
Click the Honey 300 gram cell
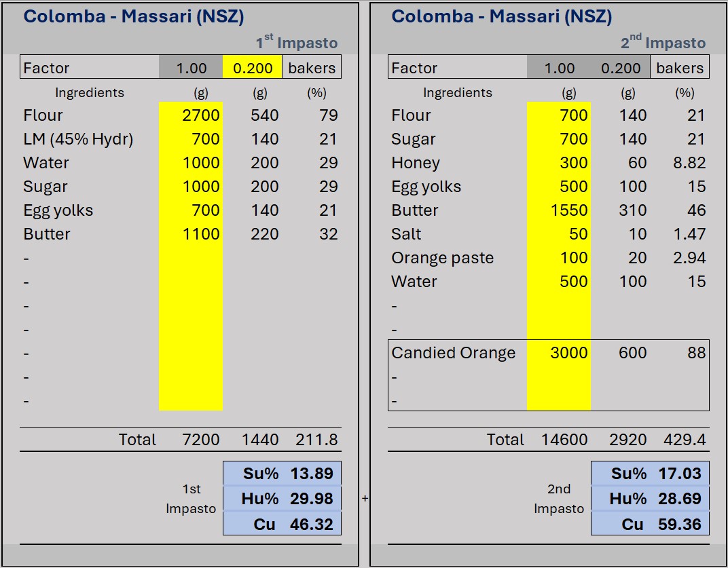[560, 163]
